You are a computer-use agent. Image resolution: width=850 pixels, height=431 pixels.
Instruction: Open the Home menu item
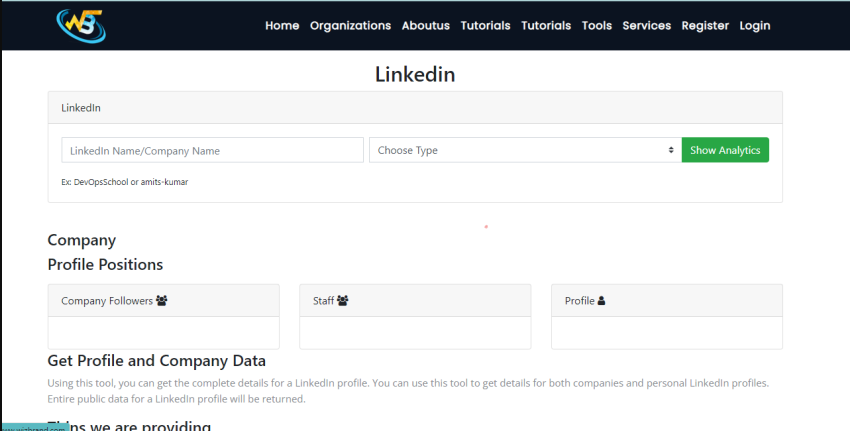click(282, 25)
